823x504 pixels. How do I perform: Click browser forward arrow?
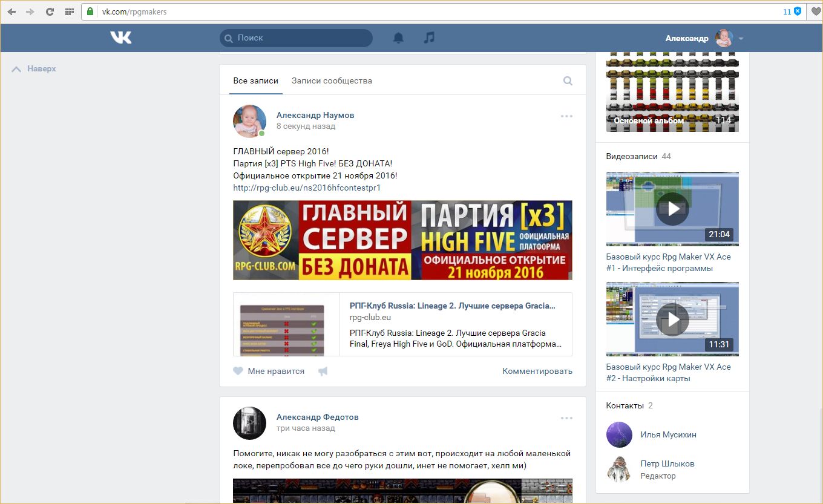pos(30,11)
